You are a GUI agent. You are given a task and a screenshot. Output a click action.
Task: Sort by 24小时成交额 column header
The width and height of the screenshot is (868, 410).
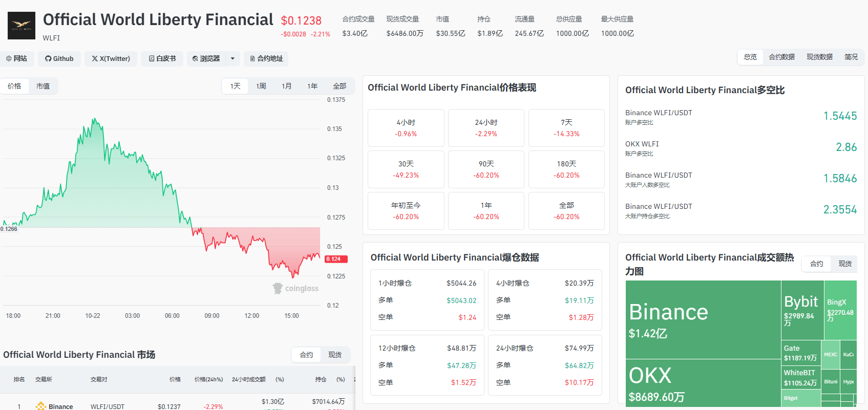point(249,379)
